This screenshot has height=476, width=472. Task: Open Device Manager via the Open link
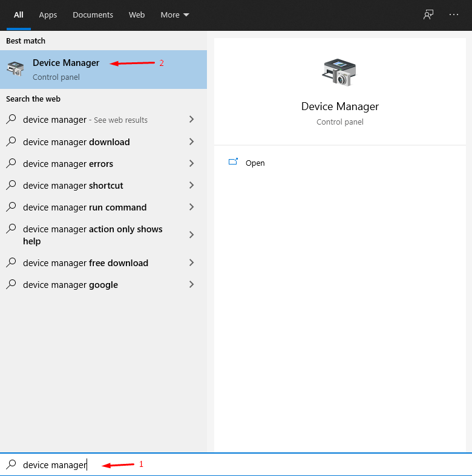tap(255, 163)
